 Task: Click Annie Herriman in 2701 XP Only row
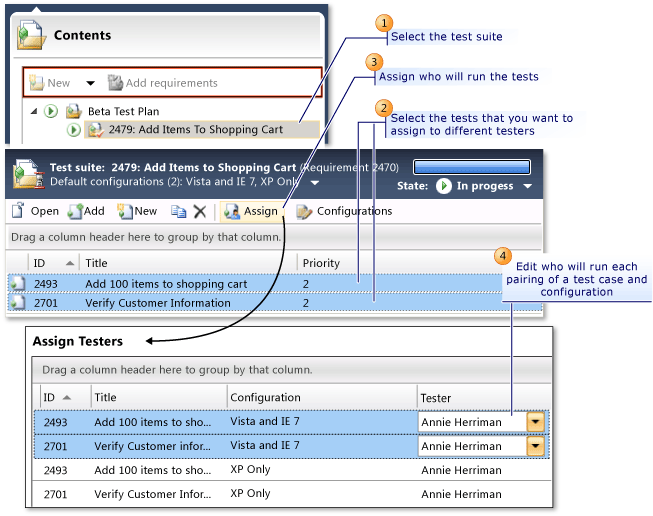click(x=461, y=494)
